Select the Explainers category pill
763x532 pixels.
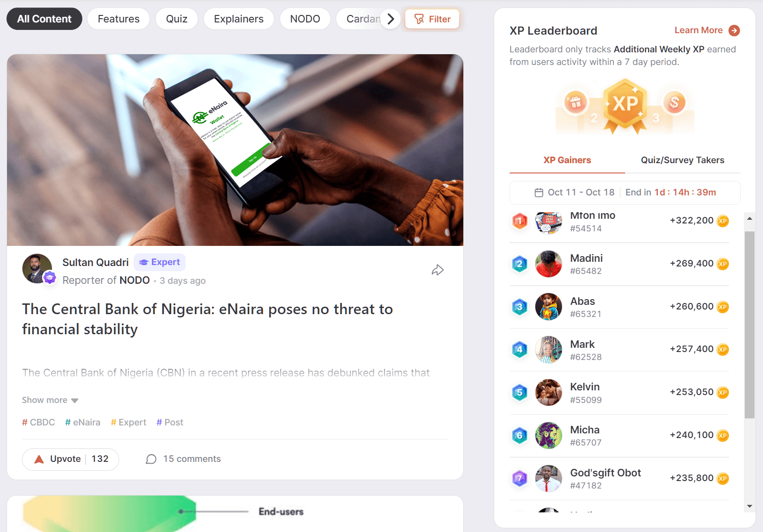pyautogui.click(x=239, y=19)
